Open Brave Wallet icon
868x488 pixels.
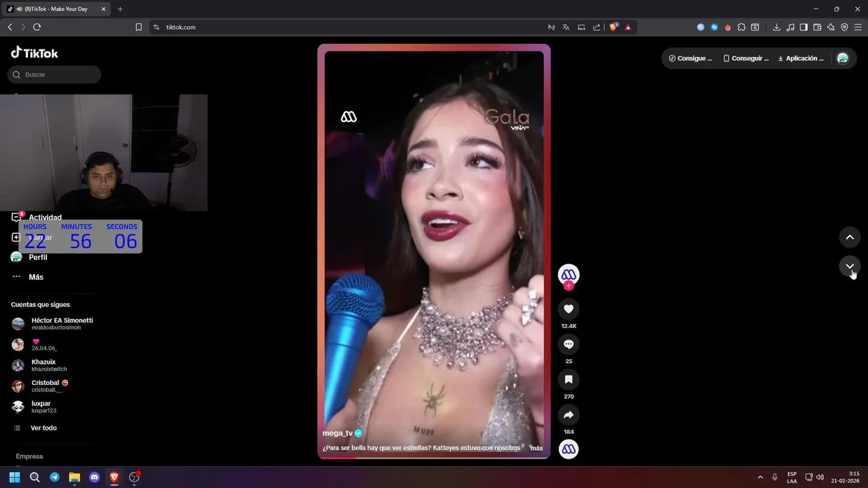[817, 27]
